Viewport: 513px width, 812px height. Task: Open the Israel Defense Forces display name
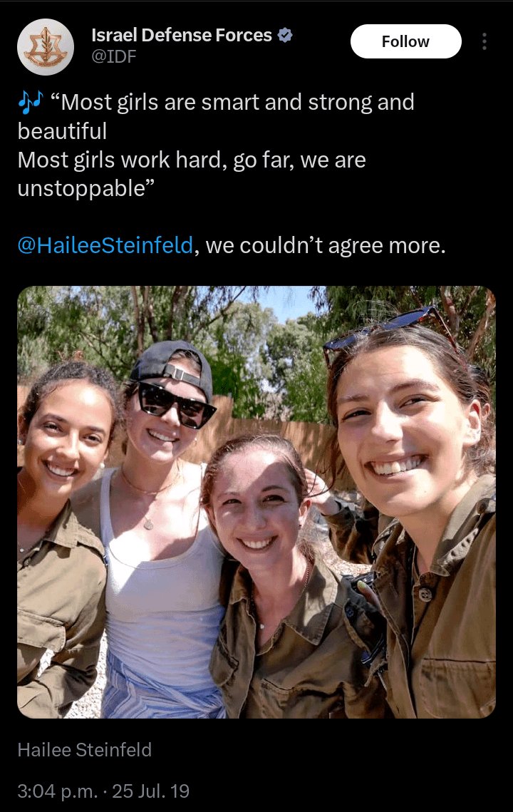[182, 35]
